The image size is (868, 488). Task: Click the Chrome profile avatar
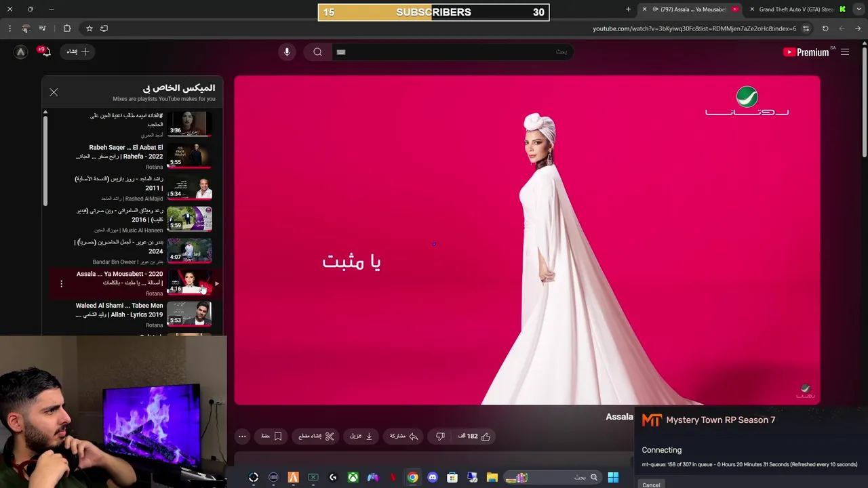tap(26, 28)
